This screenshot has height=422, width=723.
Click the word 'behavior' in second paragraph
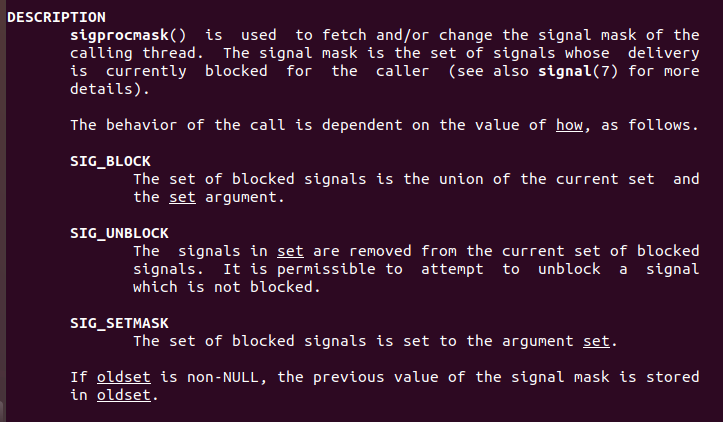coord(138,125)
